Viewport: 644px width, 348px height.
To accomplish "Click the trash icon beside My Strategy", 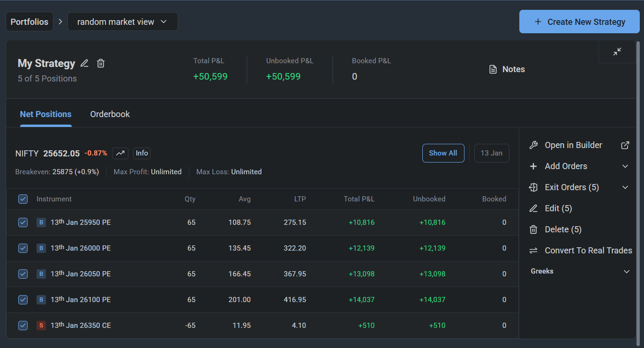I will point(101,63).
